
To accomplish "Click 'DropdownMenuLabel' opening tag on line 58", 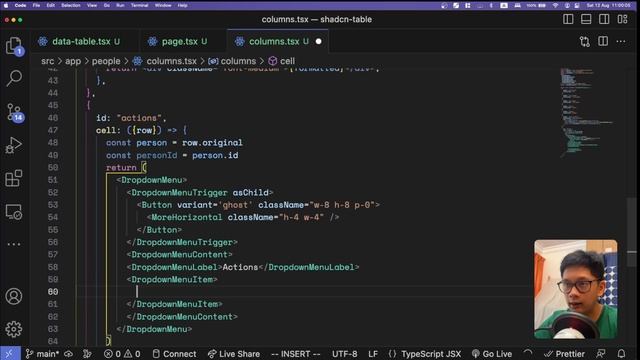I will (174, 267).
